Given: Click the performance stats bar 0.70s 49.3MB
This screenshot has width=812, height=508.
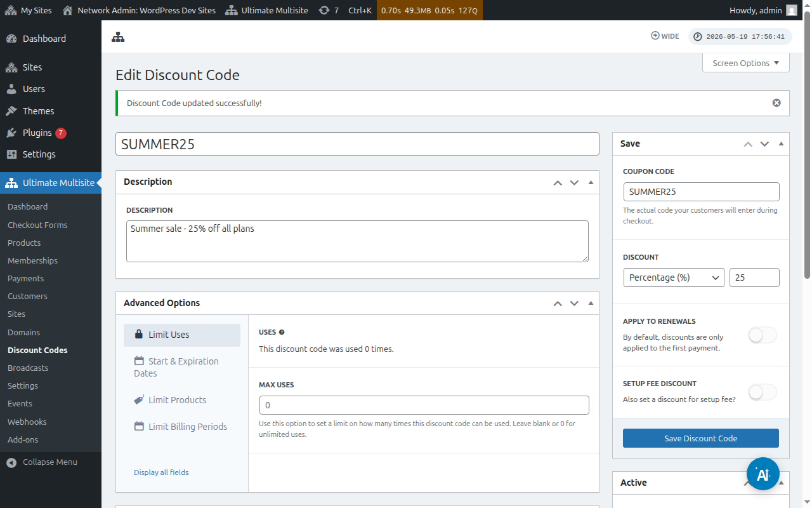Looking at the screenshot, I should (x=429, y=10).
